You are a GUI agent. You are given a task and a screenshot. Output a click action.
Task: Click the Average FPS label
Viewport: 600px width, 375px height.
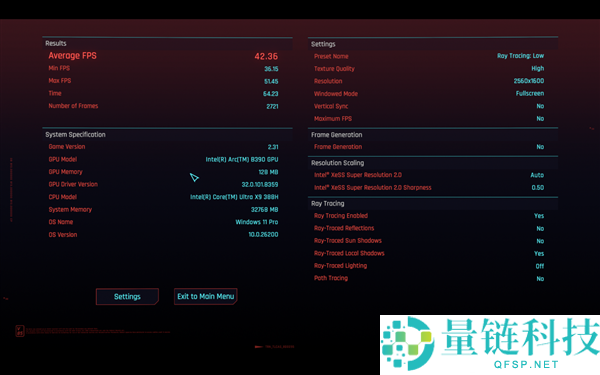72,55
